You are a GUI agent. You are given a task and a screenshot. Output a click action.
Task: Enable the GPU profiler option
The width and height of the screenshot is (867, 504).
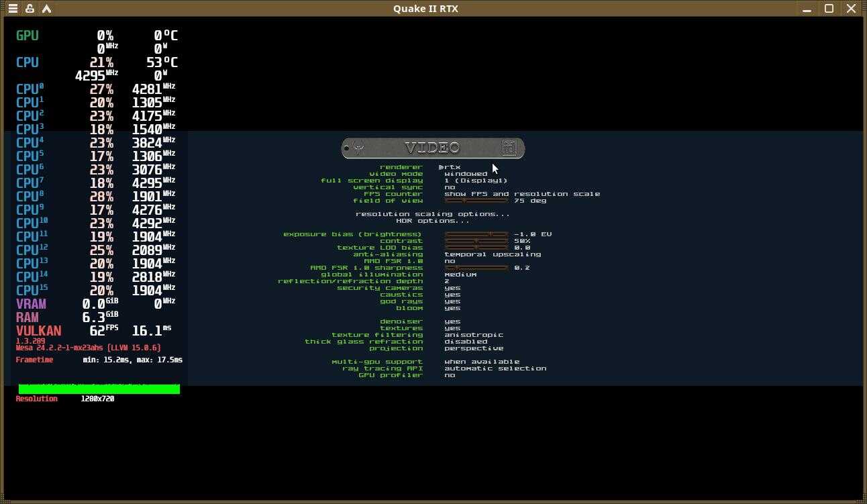point(450,375)
